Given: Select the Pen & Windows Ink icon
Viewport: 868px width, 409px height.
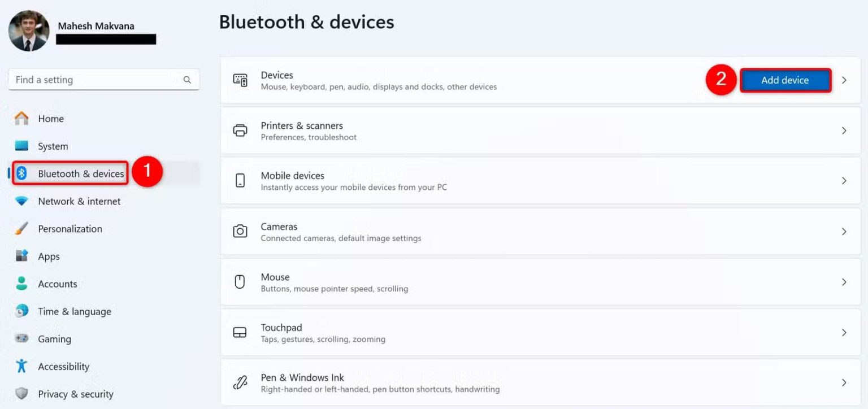Looking at the screenshot, I should 241,382.
